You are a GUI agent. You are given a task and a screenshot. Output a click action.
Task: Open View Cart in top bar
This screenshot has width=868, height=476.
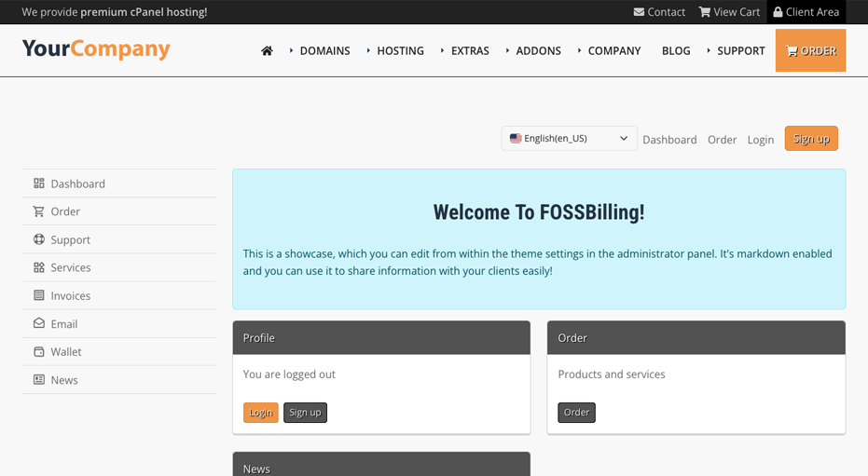coord(729,12)
